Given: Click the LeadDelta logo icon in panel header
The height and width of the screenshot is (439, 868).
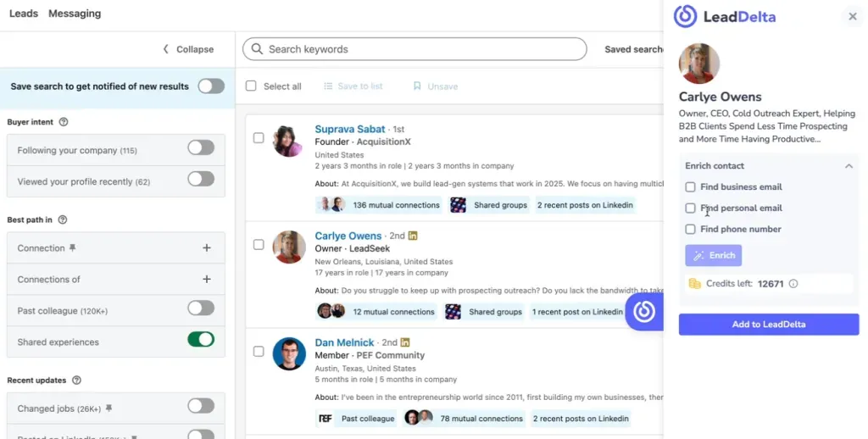Looking at the screenshot, I should pos(685,16).
